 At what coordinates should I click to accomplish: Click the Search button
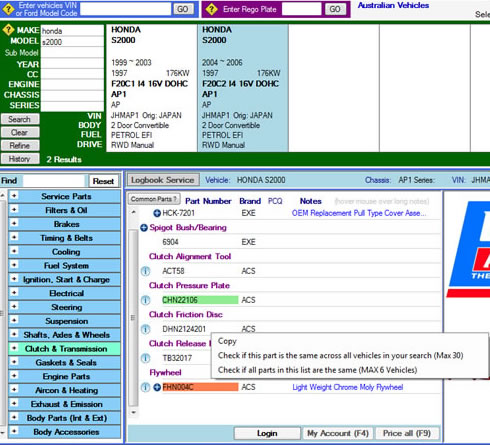[20, 119]
